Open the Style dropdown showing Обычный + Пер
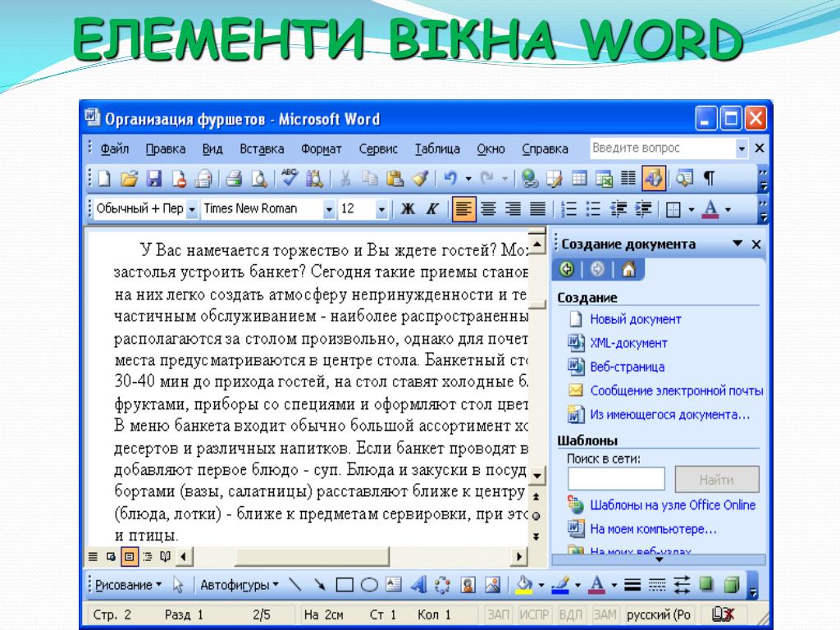The width and height of the screenshot is (840, 630). 192,209
